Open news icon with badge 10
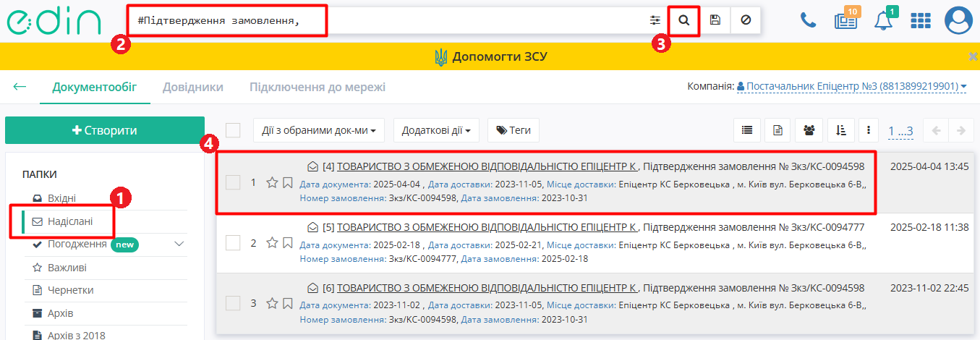Screen dimensions: 980x340 coord(845,20)
